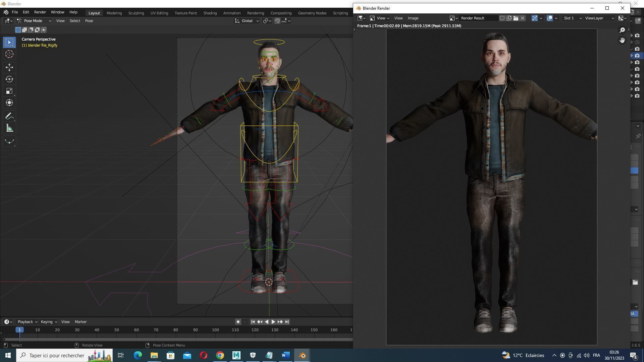Open the Render menu

[x=40, y=12]
